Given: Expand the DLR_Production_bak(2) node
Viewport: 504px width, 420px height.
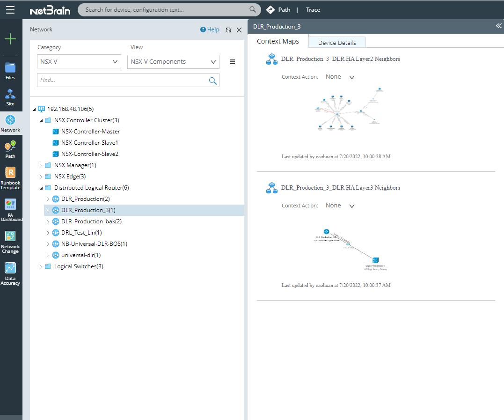Looking at the screenshot, I should (x=48, y=221).
